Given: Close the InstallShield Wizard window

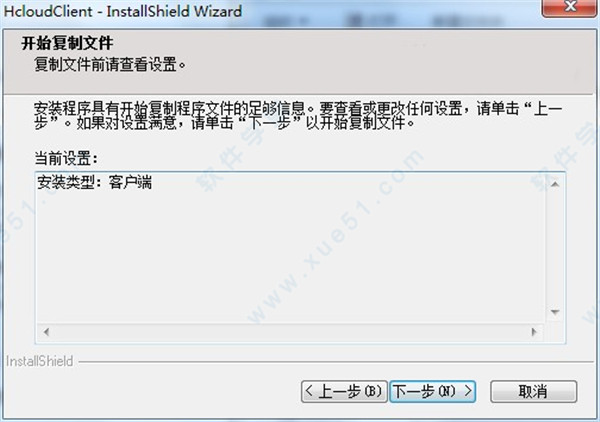Looking at the screenshot, I should pyautogui.click(x=570, y=7).
